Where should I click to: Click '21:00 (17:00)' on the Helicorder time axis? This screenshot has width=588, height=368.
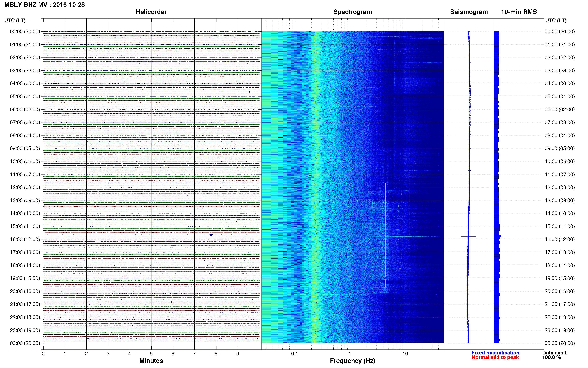(25, 304)
